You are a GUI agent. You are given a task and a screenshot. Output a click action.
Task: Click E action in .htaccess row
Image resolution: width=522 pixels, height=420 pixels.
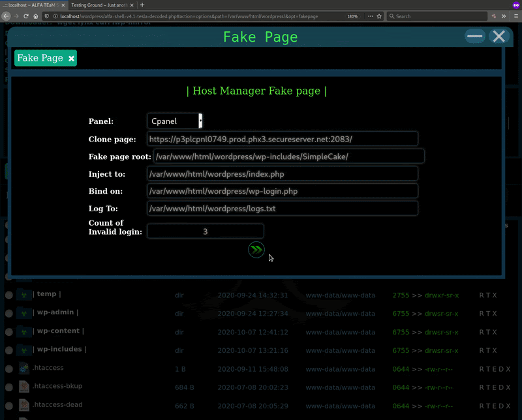point(495,369)
